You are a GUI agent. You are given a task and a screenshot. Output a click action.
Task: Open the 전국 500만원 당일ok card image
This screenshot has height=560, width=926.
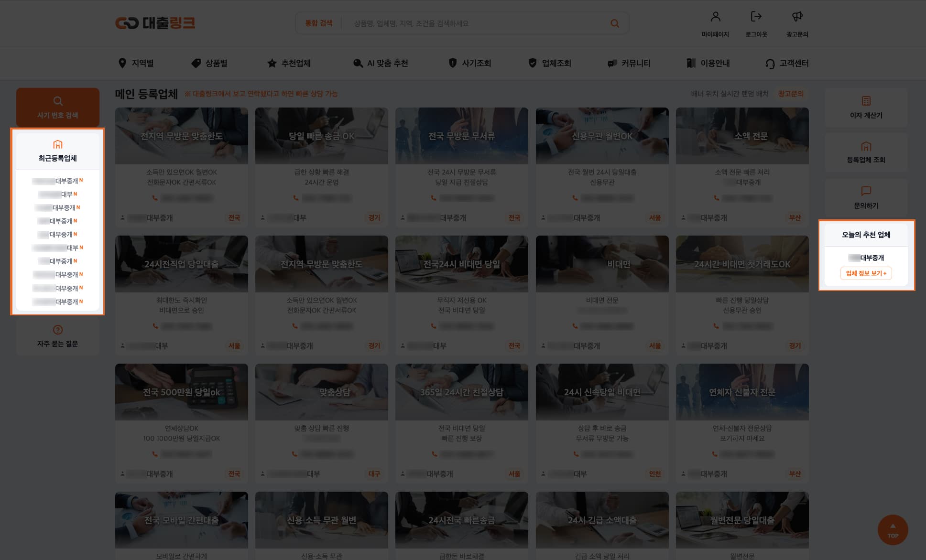click(x=182, y=392)
